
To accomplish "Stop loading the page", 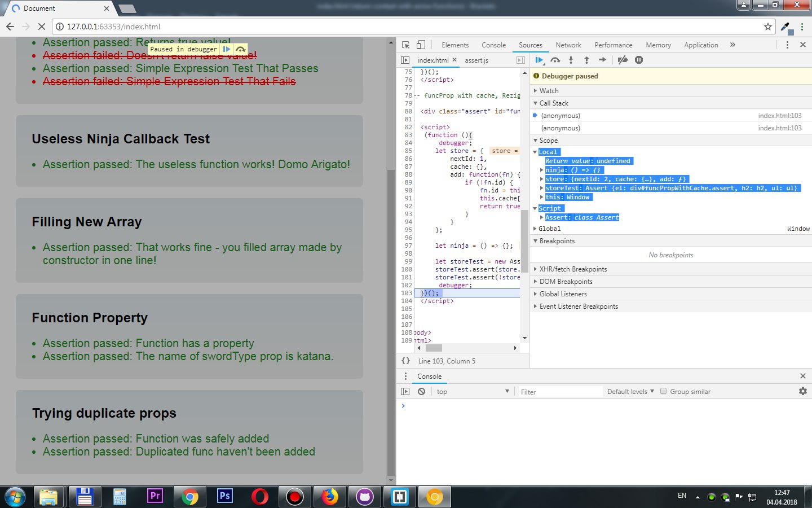I will pos(42,27).
